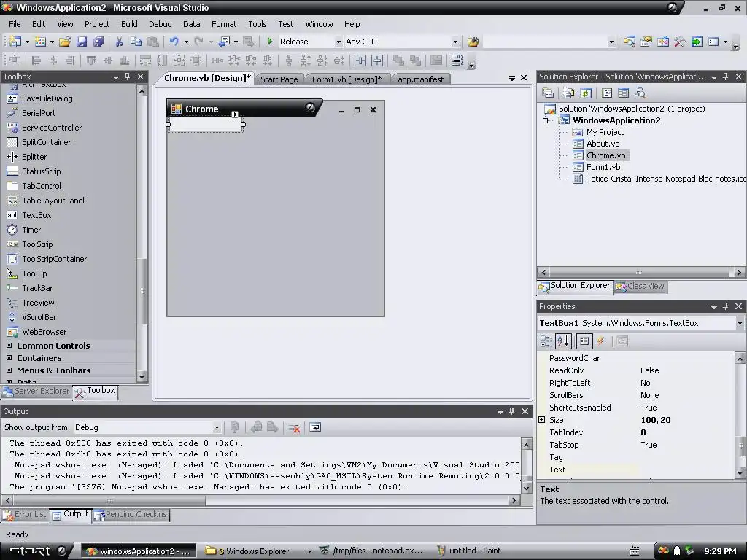This screenshot has height=560, width=747.
Task: Open Show output from Debug dropdown
Action: pos(216,427)
